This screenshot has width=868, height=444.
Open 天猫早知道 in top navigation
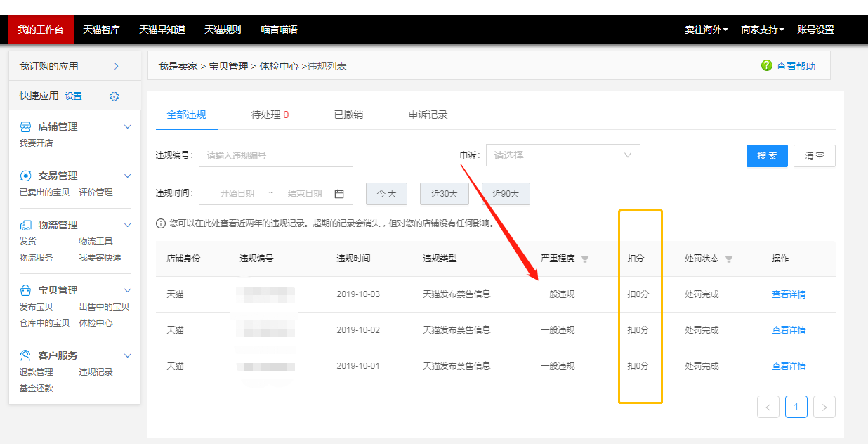162,30
